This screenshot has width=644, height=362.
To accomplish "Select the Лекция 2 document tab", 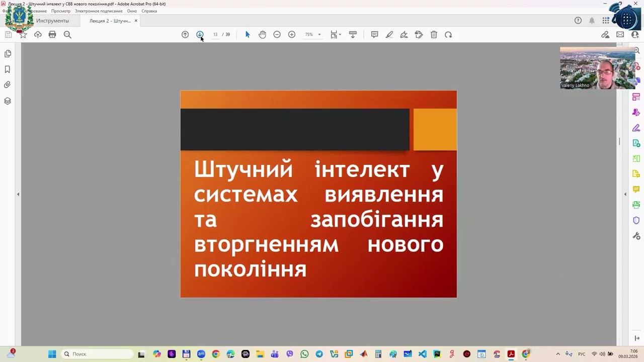I will click(110, 21).
